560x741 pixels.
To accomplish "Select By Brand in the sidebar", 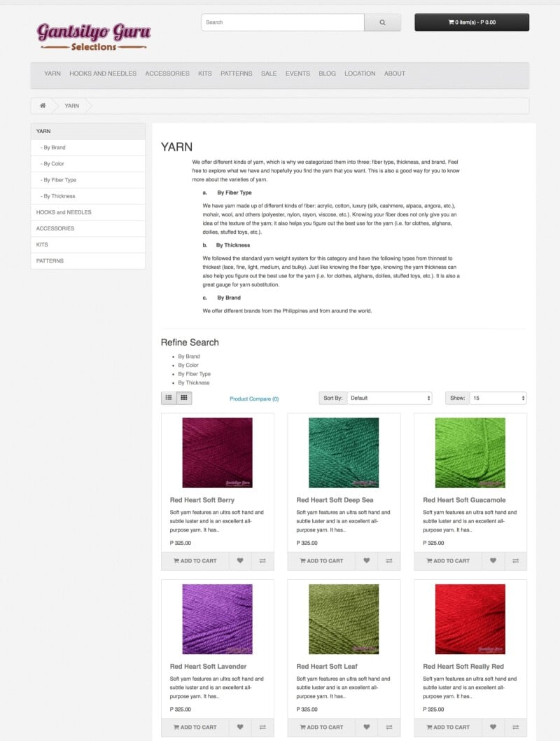I will [87, 148].
